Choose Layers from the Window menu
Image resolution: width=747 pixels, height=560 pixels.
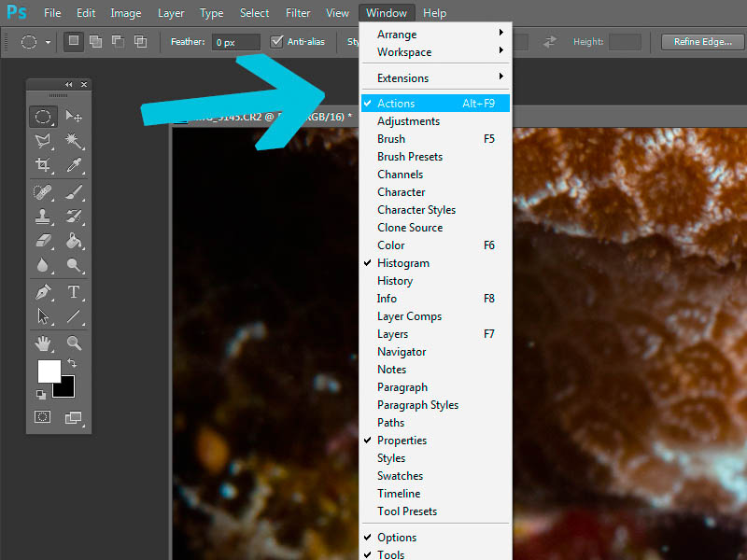pos(392,334)
